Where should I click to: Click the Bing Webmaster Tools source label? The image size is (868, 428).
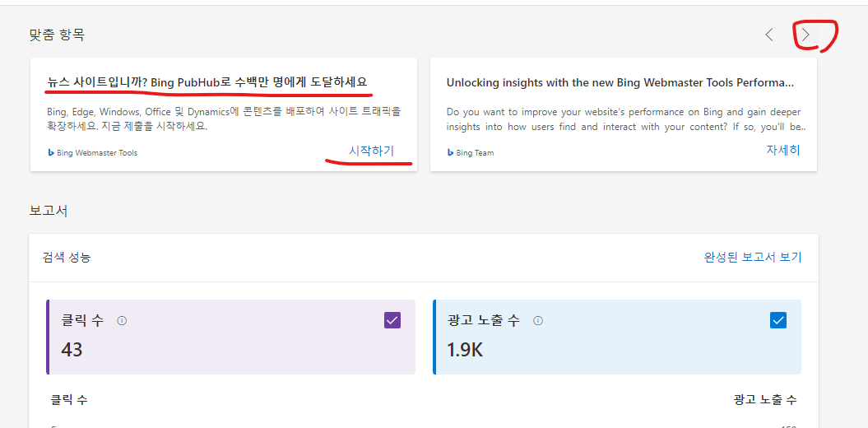click(x=97, y=153)
